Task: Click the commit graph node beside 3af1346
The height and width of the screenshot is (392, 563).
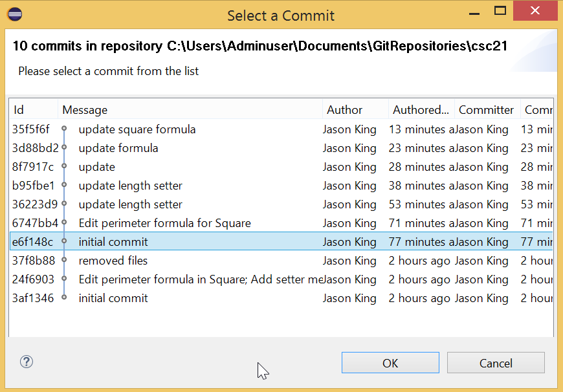Action: [x=63, y=298]
